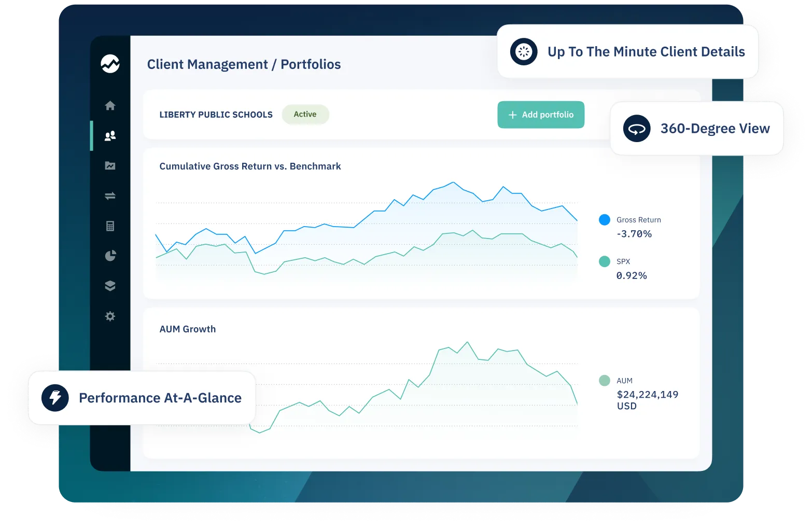Click the Cumulative Gross Return vs. Benchmark title

click(250, 166)
